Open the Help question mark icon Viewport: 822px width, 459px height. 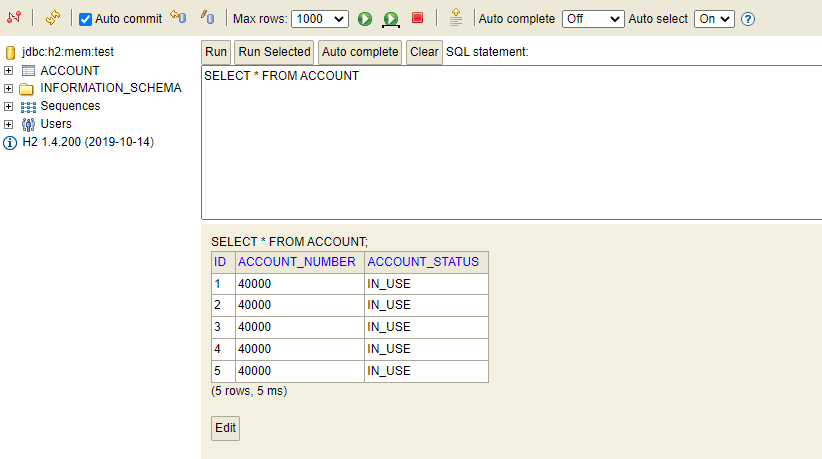[x=748, y=19]
